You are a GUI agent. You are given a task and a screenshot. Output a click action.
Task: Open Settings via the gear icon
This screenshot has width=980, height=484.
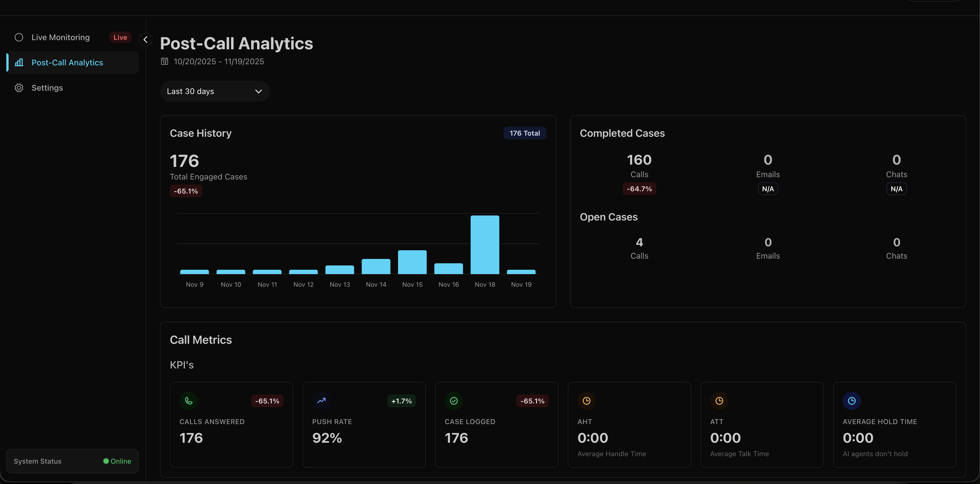(x=19, y=87)
